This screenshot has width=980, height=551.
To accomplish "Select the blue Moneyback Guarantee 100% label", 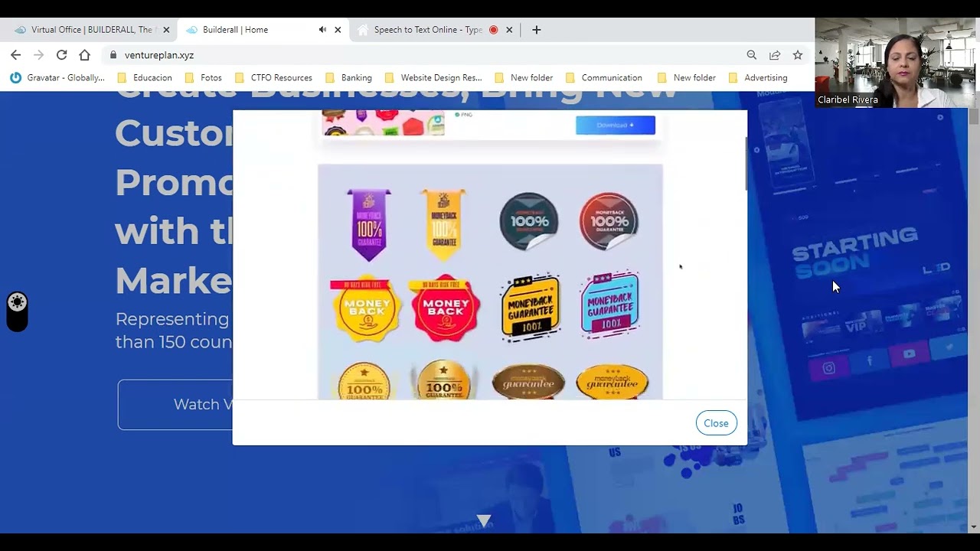I will pyautogui.click(x=610, y=305).
